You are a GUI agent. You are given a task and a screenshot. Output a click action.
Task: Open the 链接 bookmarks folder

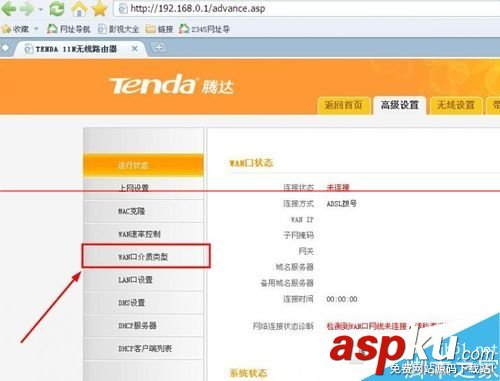159,29
